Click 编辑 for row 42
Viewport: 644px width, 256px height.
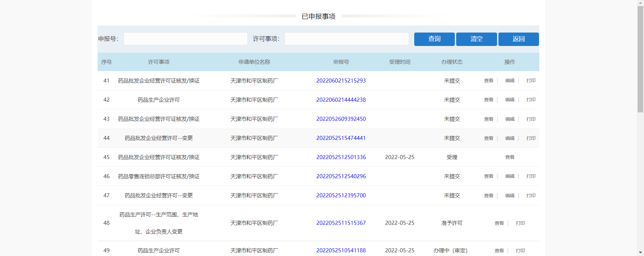coord(509,100)
